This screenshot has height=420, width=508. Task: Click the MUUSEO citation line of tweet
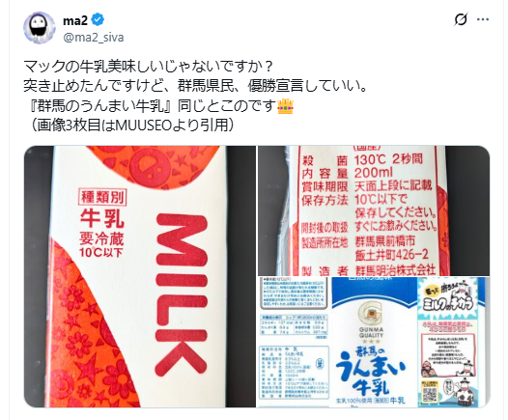[131, 126]
